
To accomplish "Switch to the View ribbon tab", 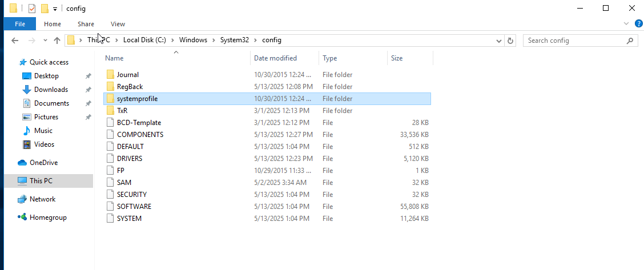I will pos(118,24).
